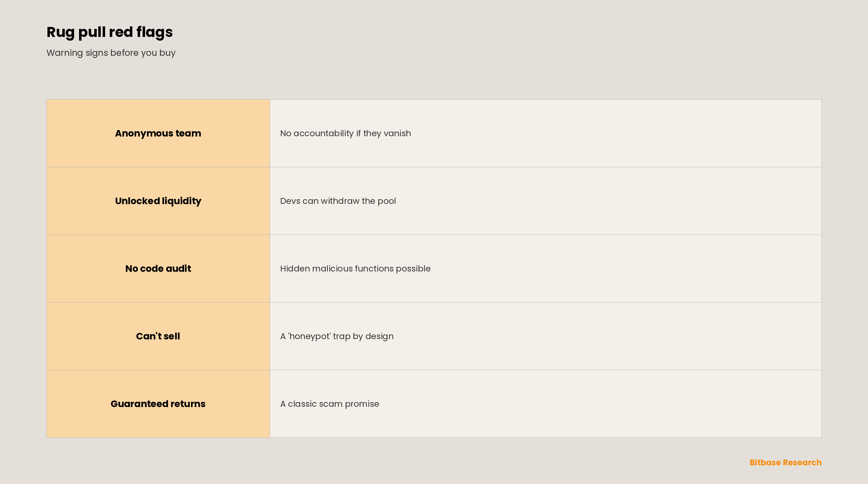
Task: Click the word 'promise' in last description
Action: tap(362, 404)
